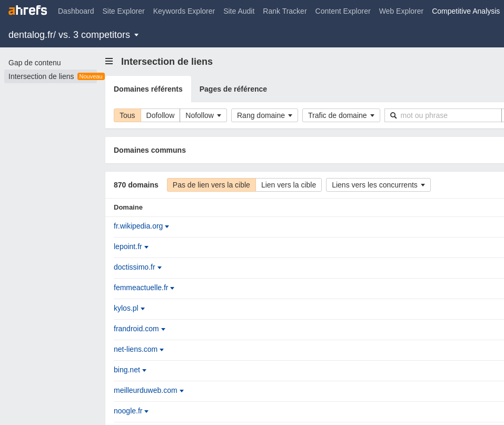The height and width of the screenshot is (425, 504).
Task: Expand caret next to doctissimo.fr
Action: 160,268
